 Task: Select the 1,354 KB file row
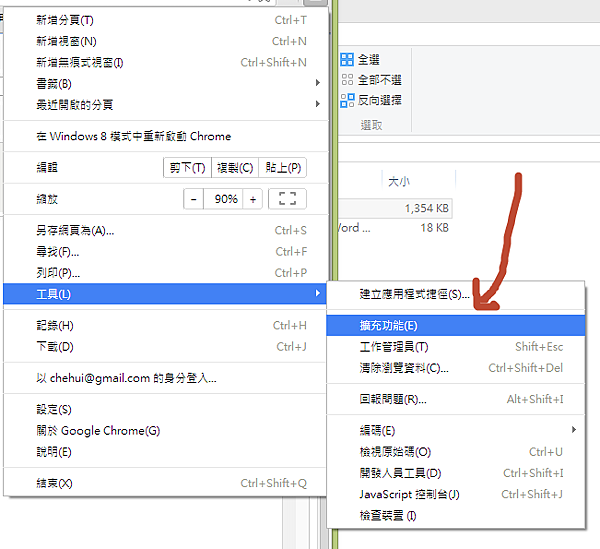coord(395,208)
